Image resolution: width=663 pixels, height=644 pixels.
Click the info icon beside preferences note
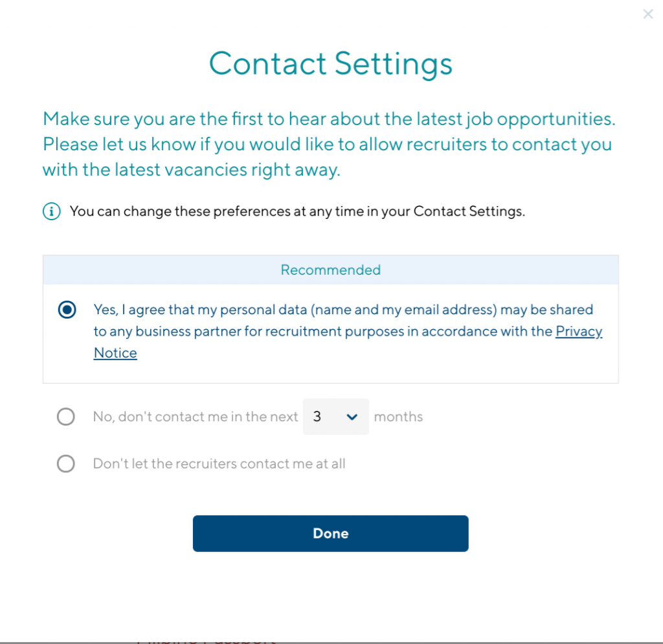pos(52,211)
